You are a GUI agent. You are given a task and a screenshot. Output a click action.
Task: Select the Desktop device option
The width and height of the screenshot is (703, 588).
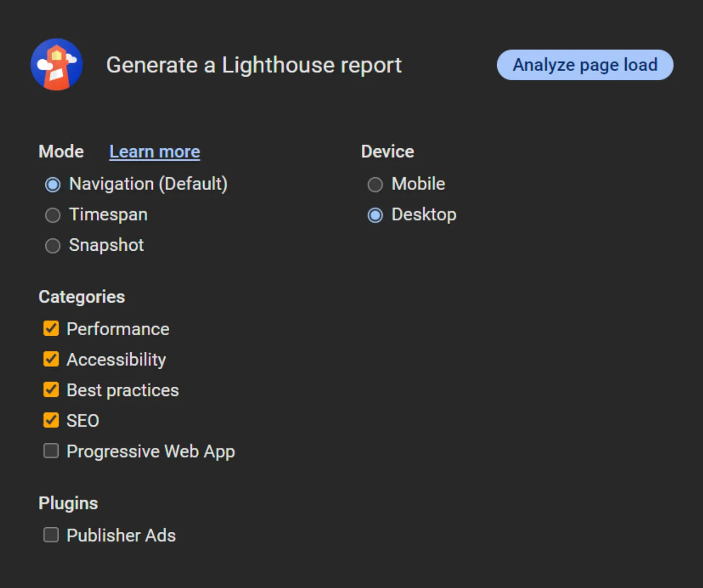(x=375, y=215)
